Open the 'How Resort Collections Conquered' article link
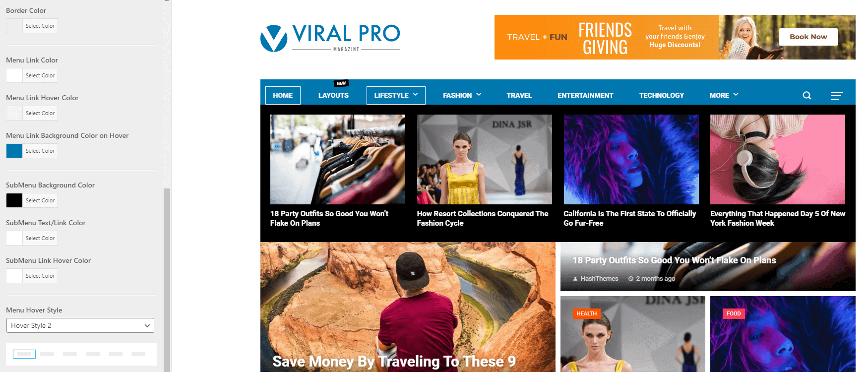This screenshot has width=868, height=372. point(482,218)
